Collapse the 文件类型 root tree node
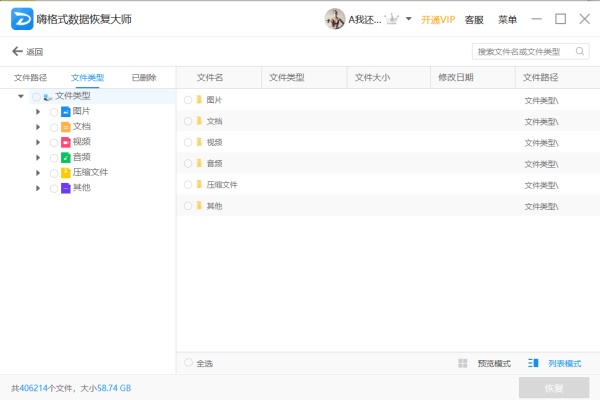The width and height of the screenshot is (600, 400). (x=21, y=96)
